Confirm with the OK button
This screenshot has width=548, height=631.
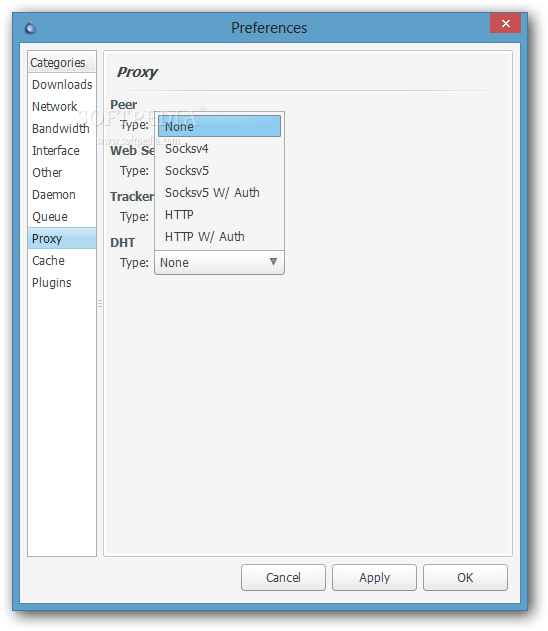[x=465, y=577]
